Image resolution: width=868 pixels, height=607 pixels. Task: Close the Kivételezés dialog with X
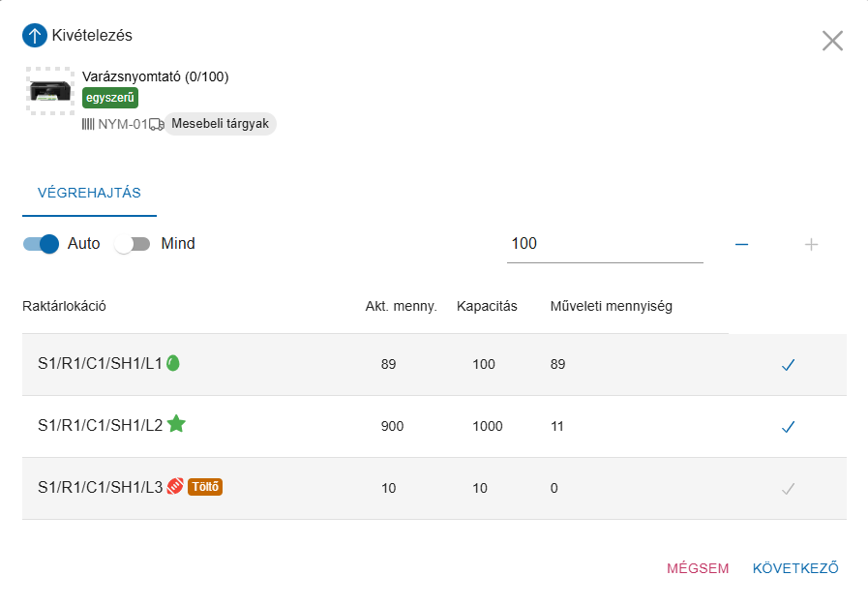point(832,41)
